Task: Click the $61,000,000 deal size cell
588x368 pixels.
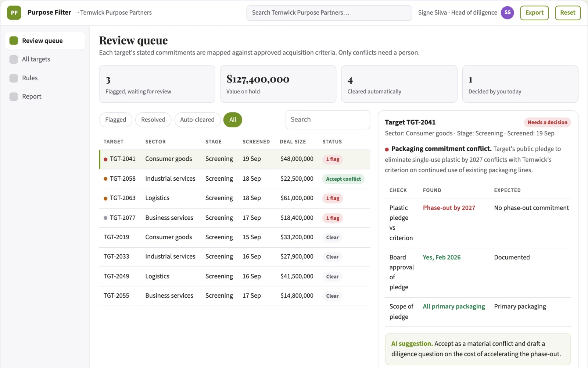Action: (297, 198)
